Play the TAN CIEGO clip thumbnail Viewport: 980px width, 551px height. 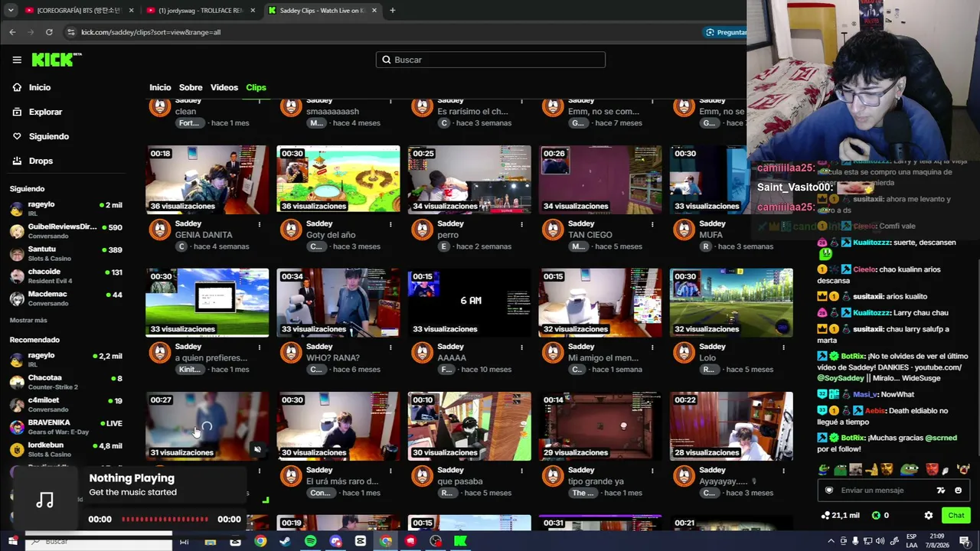tap(600, 179)
